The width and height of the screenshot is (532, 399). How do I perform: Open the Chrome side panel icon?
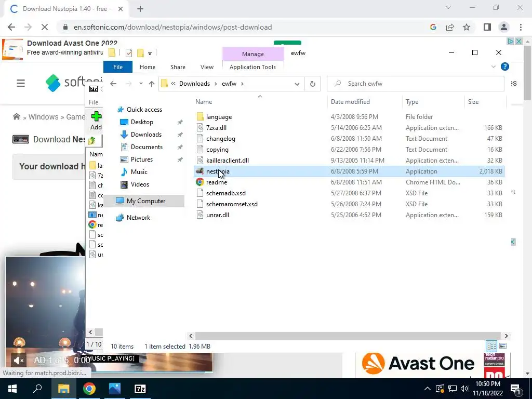click(487, 27)
